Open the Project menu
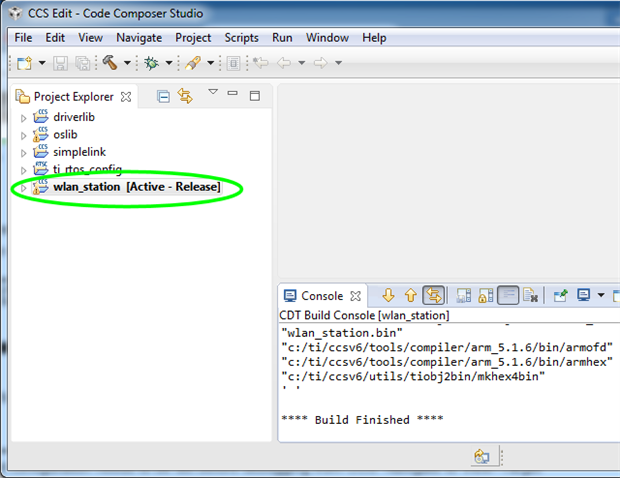620x478 pixels. pos(193,38)
